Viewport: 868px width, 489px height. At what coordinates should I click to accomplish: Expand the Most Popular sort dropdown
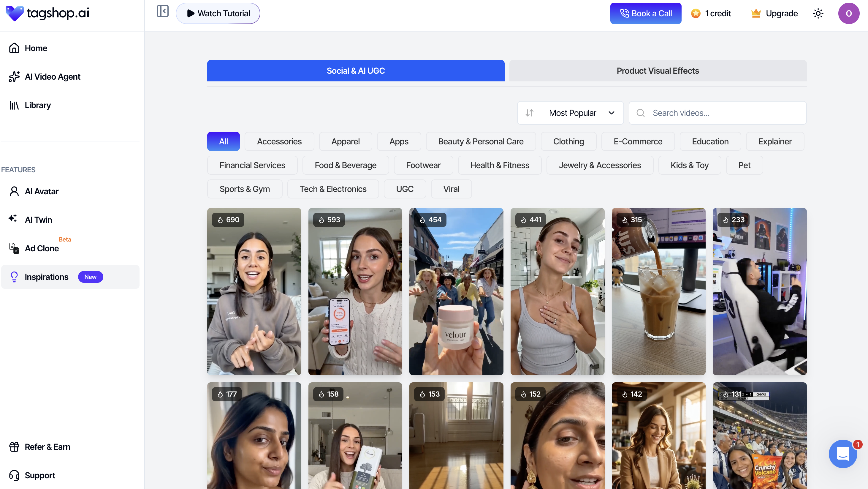click(x=570, y=113)
